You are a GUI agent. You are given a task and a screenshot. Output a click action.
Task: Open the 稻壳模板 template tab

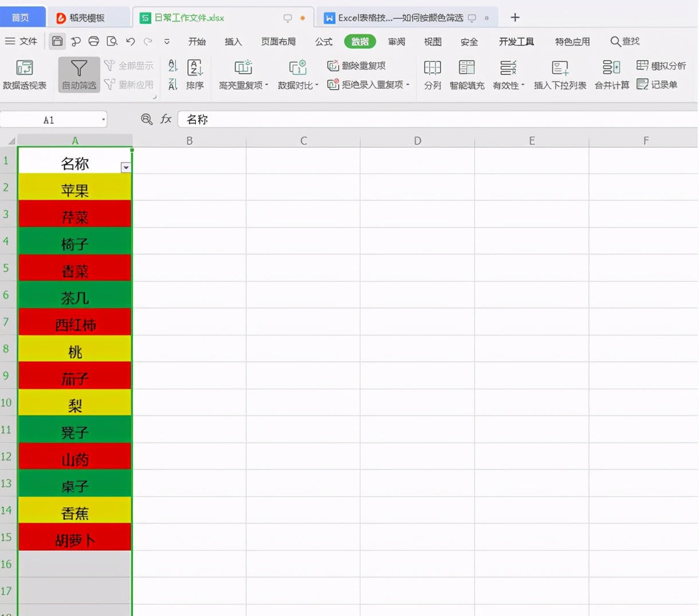point(88,18)
